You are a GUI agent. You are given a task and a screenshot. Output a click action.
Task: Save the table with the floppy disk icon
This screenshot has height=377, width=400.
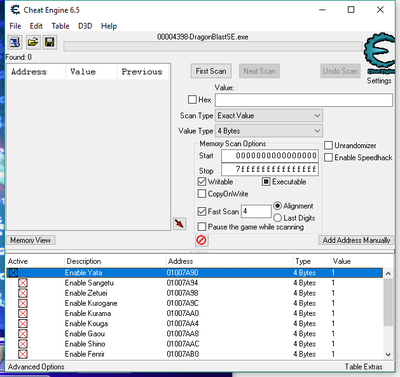click(x=50, y=42)
